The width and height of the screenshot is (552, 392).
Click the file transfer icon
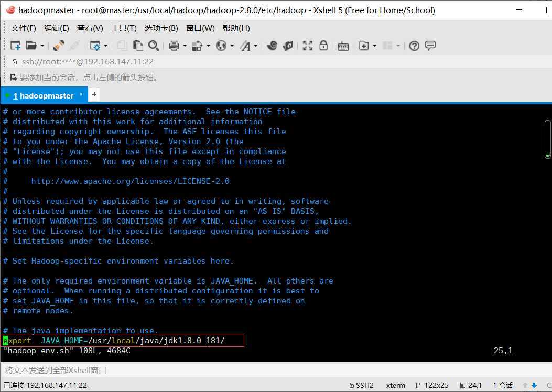(197, 46)
